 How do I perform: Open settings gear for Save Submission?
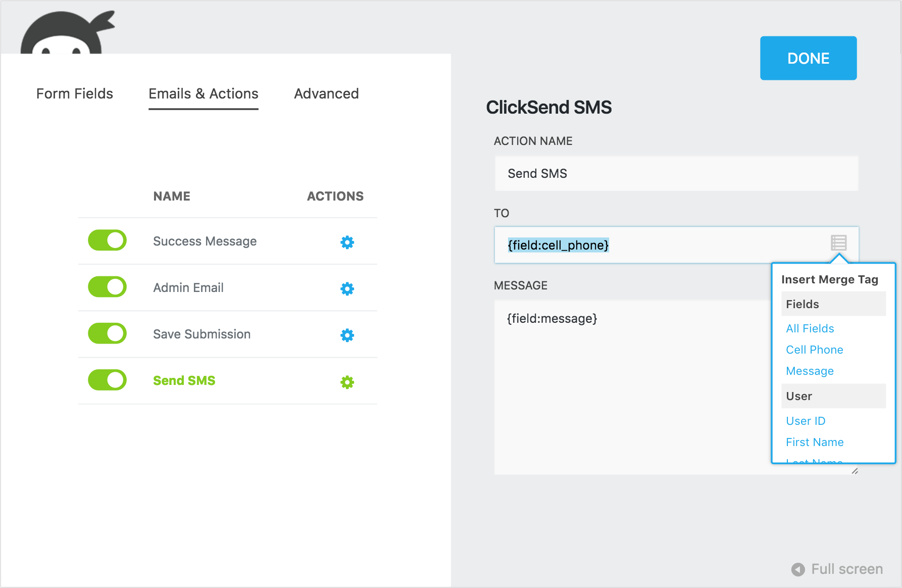(x=347, y=335)
